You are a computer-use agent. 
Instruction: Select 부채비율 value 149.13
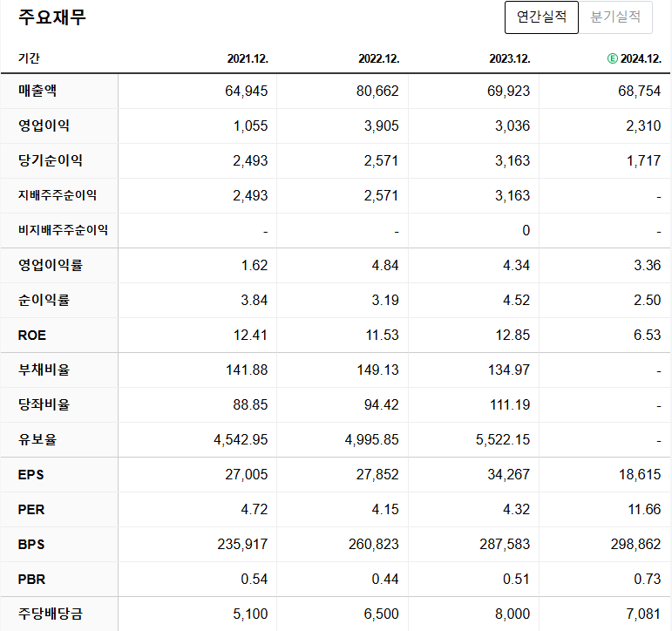pyautogui.click(x=378, y=370)
